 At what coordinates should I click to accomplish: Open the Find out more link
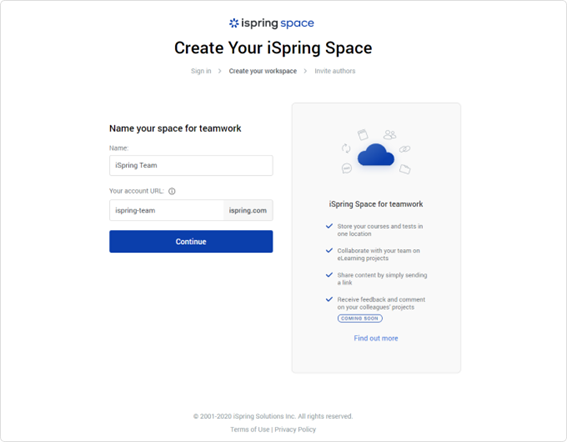[x=376, y=338]
